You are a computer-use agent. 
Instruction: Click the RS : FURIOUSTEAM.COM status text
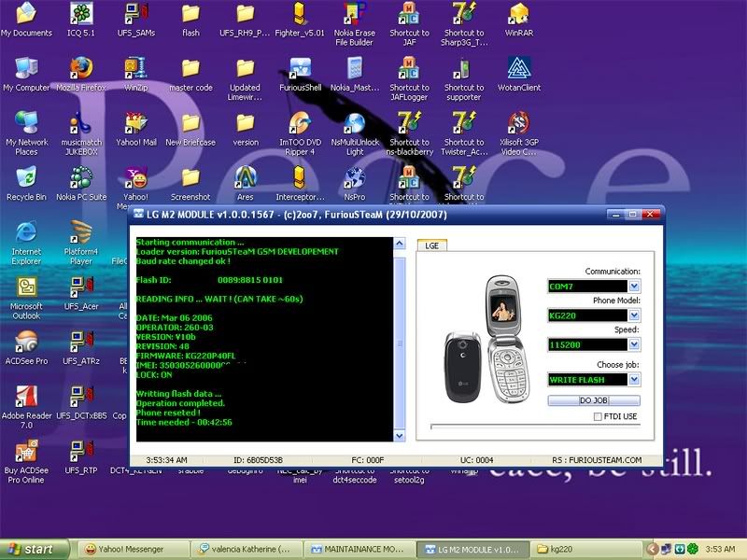coord(597,460)
